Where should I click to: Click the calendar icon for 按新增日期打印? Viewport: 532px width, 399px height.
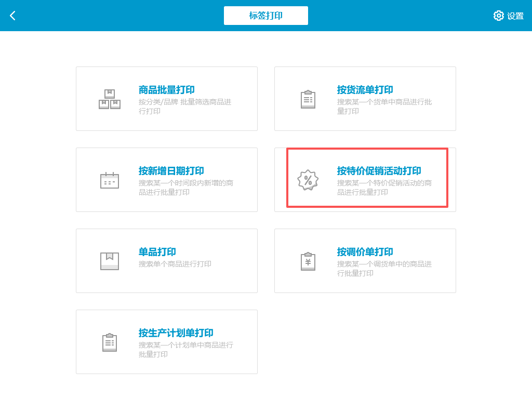coord(110,180)
